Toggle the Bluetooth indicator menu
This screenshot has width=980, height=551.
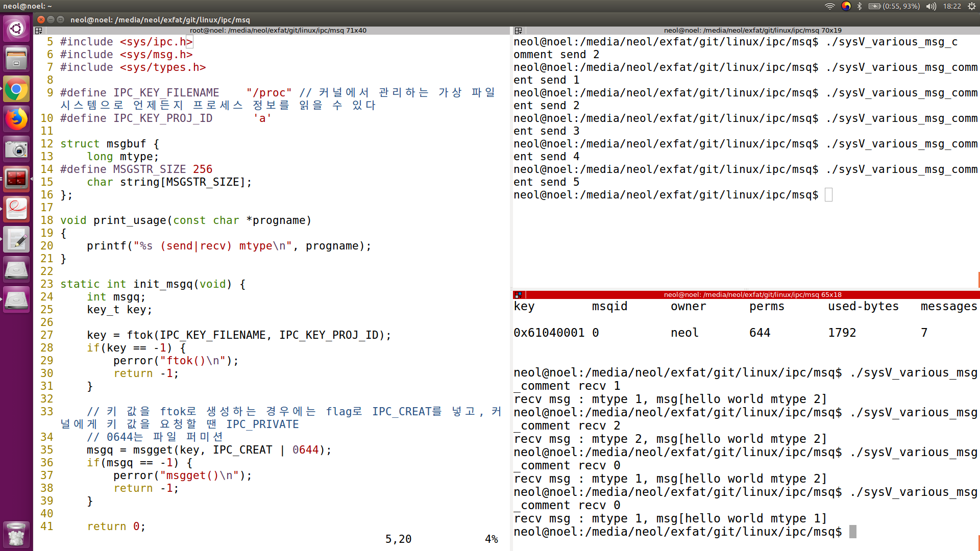coord(860,6)
